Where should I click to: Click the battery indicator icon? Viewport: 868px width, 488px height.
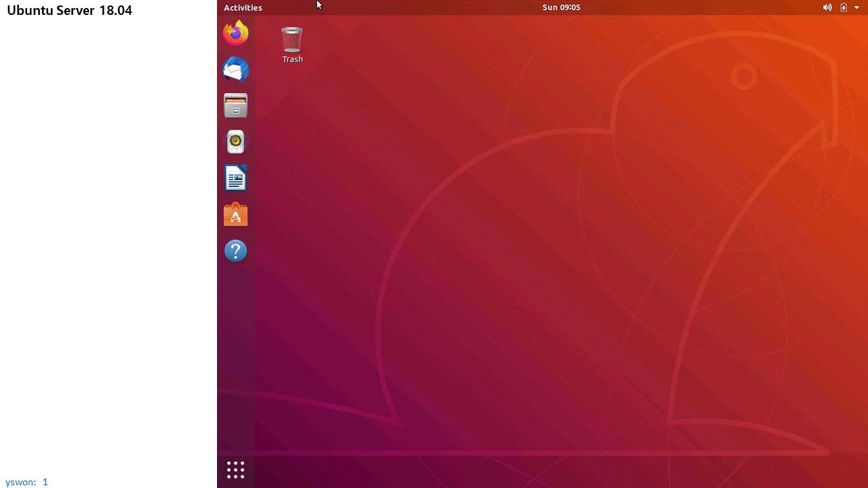844,7
